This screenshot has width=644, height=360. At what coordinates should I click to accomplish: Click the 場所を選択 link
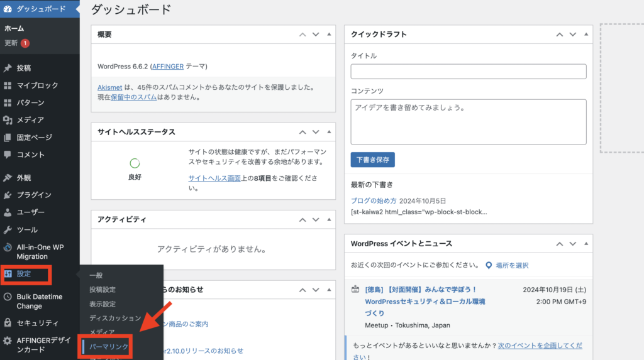click(512, 266)
